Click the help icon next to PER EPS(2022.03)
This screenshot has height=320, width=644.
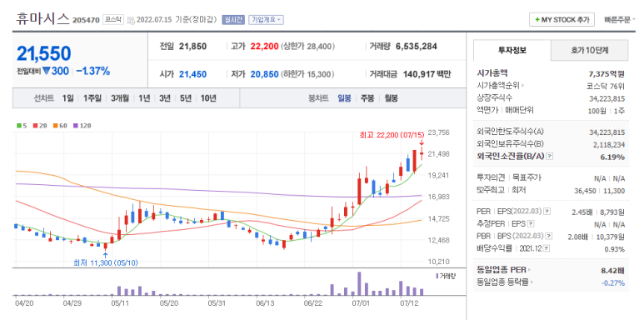pos(547,211)
